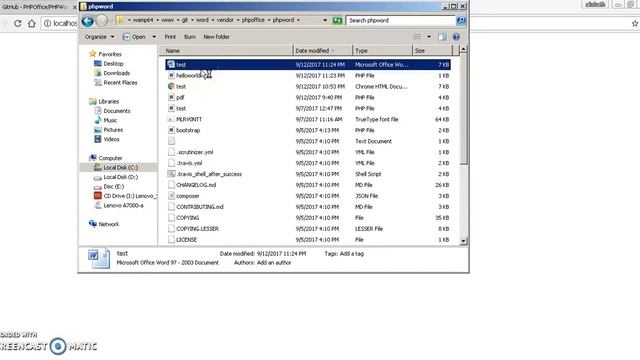This screenshot has height=360, width=640.
Task: Expand the Open button dropdown arrow
Action: point(154,37)
